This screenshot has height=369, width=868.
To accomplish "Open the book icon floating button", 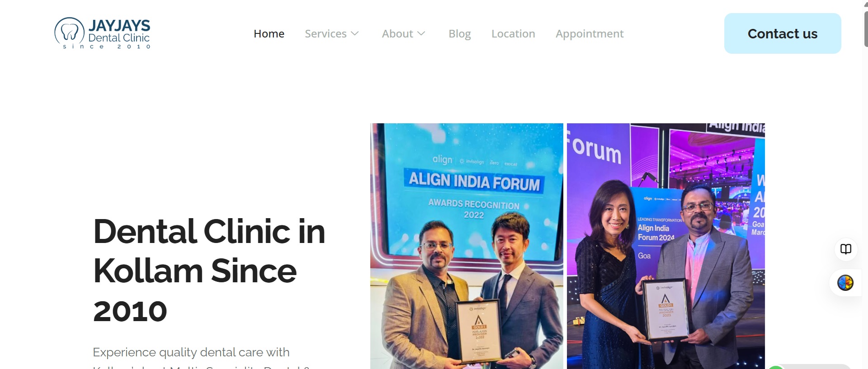I will pos(846,249).
